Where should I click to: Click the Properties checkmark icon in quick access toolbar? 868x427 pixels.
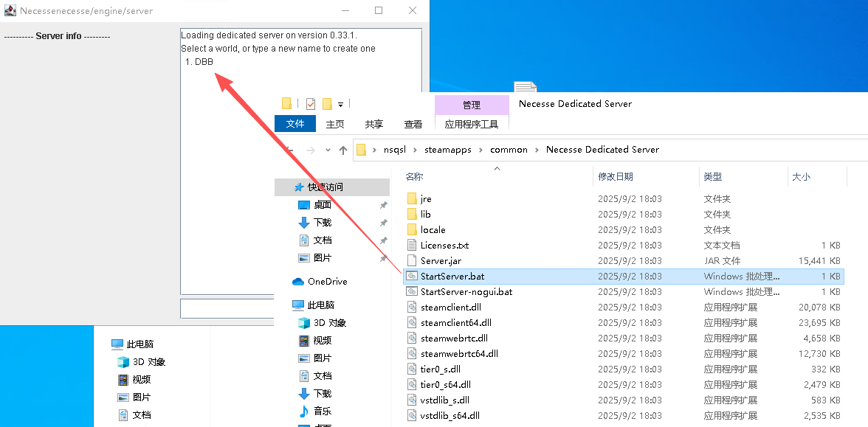click(310, 104)
